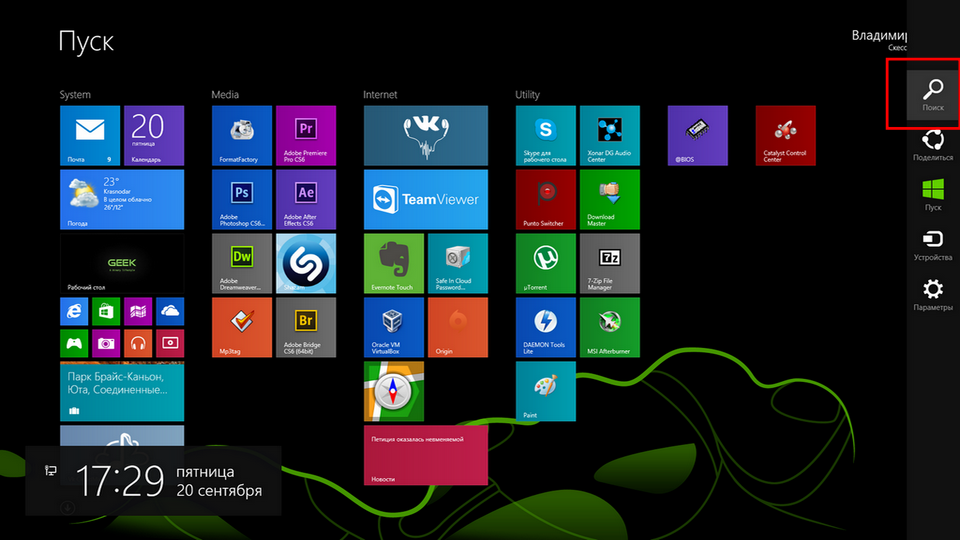Screen dimensions: 960x540
Task: Open Safe In Cloud Password tile
Action: coord(457,263)
